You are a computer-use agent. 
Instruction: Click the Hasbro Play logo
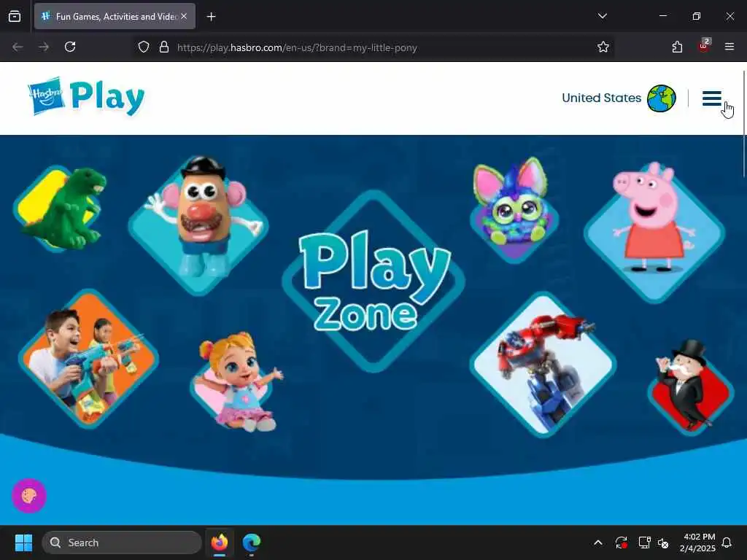(86, 97)
